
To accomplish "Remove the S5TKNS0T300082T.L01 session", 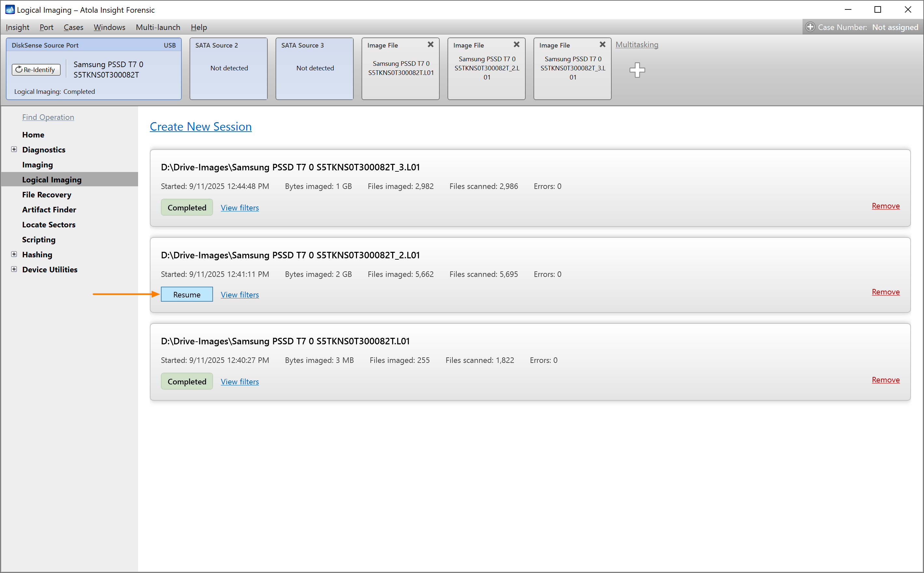I will [x=885, y=380].
